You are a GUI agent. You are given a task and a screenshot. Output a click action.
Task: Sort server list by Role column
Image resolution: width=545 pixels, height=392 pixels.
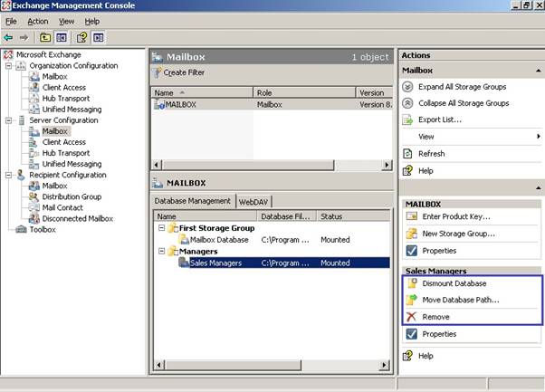(x=304, y=92)
